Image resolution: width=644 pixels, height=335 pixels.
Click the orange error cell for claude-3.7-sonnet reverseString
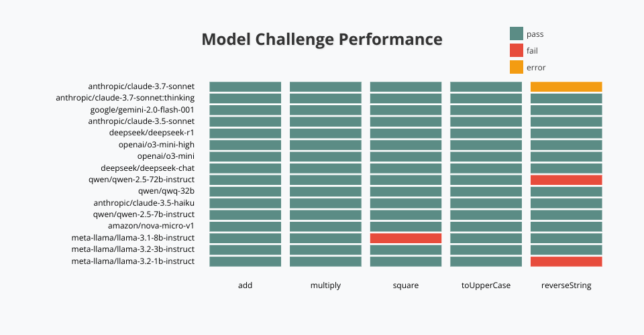[x=566, y=86]
